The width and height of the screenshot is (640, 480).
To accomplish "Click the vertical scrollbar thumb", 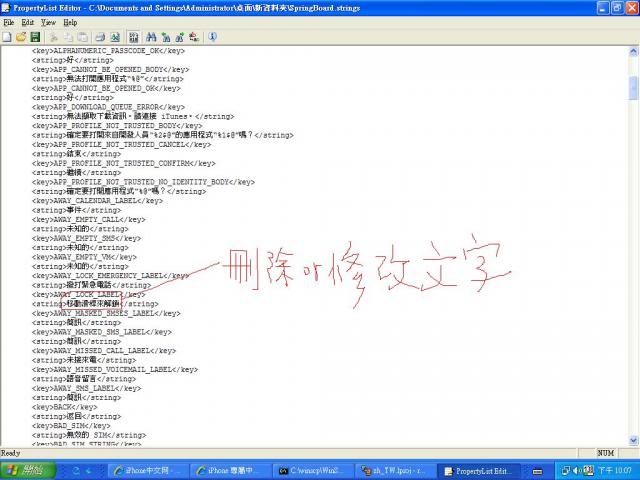I will pyautogui.click(x=634, y=88).
